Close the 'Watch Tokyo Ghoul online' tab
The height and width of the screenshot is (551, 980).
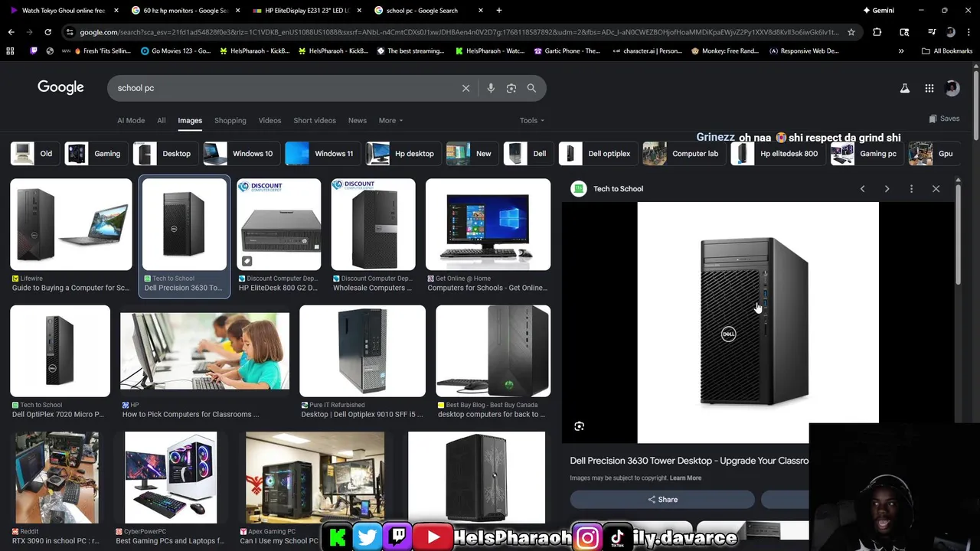116,11
